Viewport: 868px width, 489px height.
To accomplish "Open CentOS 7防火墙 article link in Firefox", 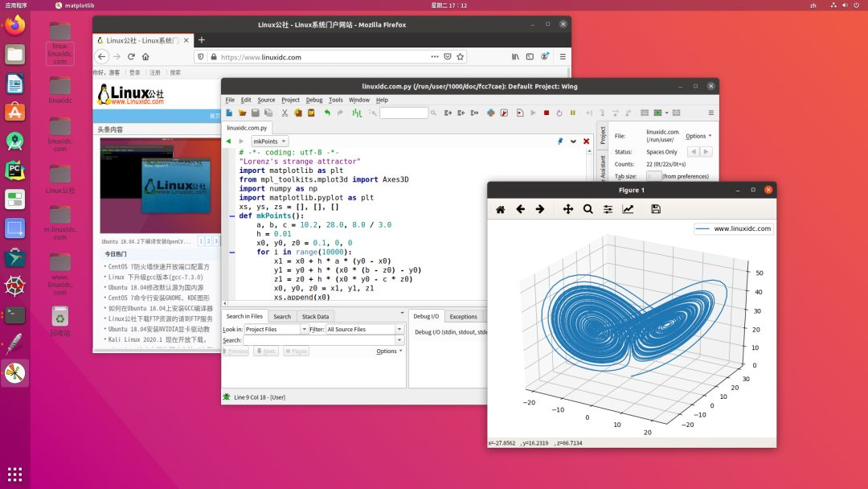I will pyautogui.click(x=158, y=267).
